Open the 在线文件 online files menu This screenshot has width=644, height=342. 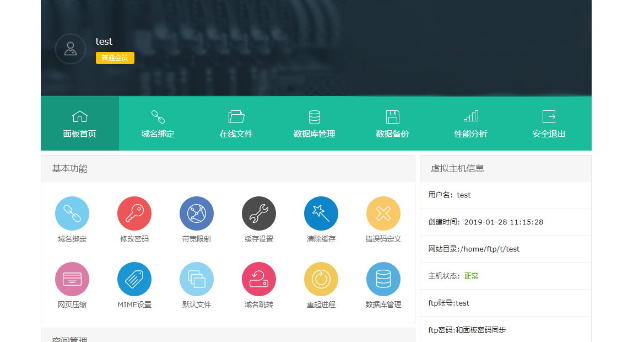click(x=236, y=122)
